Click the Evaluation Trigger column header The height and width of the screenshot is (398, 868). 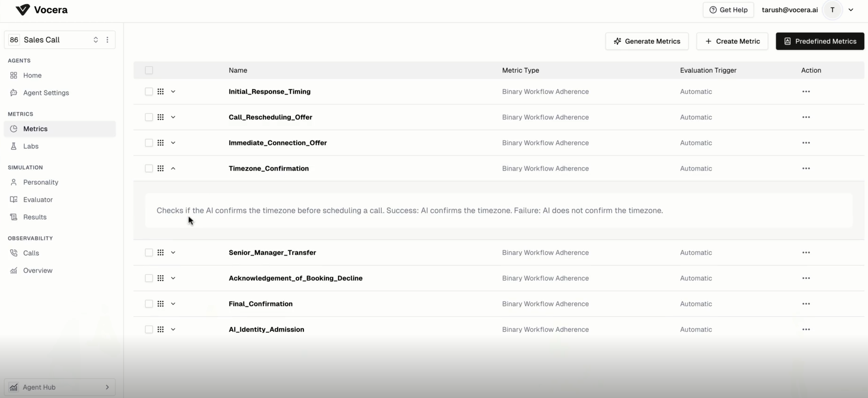pos(708,70)
